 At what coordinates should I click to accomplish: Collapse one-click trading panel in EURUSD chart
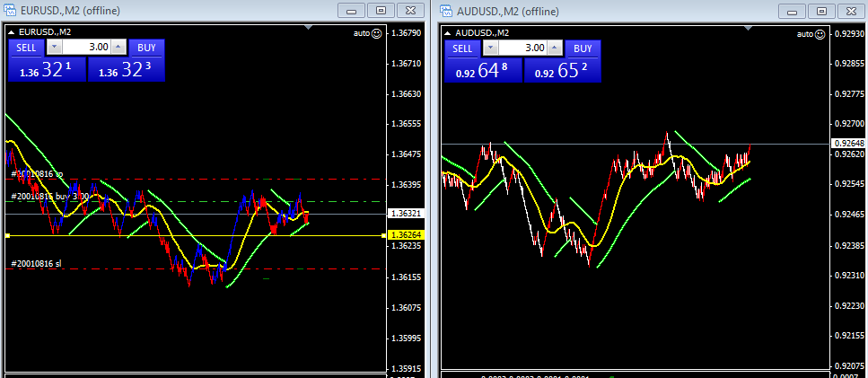pos(13,32)
